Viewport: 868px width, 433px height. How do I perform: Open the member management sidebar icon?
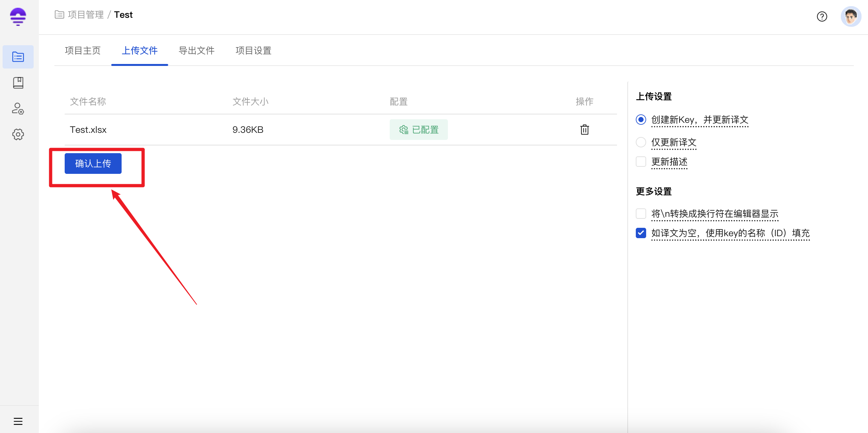tap(18, 109)
